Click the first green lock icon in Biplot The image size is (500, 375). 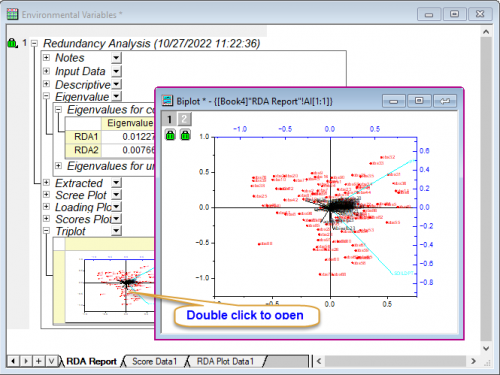pos(170,135)
